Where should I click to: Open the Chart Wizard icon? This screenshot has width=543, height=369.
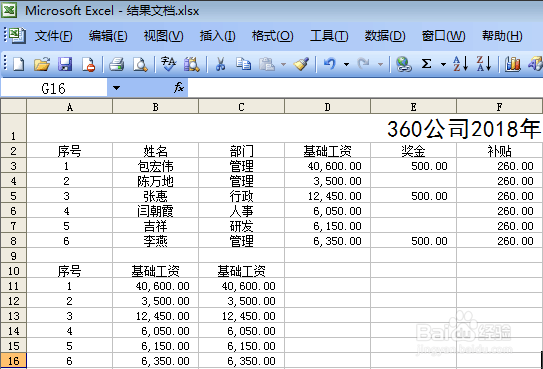pyautogui.click(x=513, y=64)
